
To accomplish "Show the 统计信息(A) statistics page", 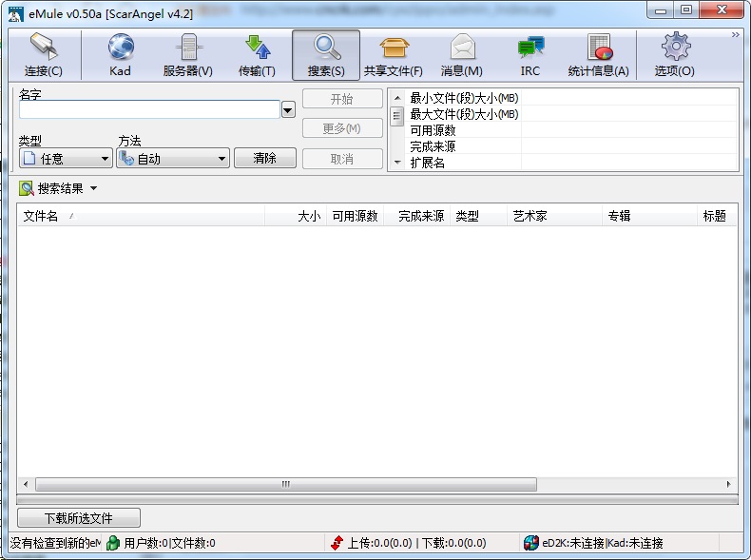I will pyautogui.click(x=599, y=54).
